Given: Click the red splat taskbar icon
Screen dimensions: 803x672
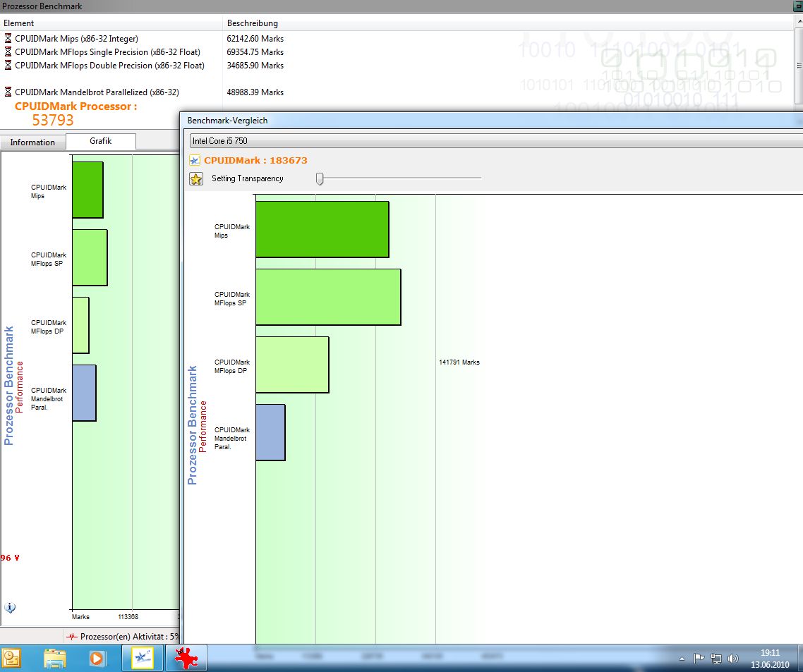Looking at the screenshot, I should pyautogui.click(x=186, y=658).
